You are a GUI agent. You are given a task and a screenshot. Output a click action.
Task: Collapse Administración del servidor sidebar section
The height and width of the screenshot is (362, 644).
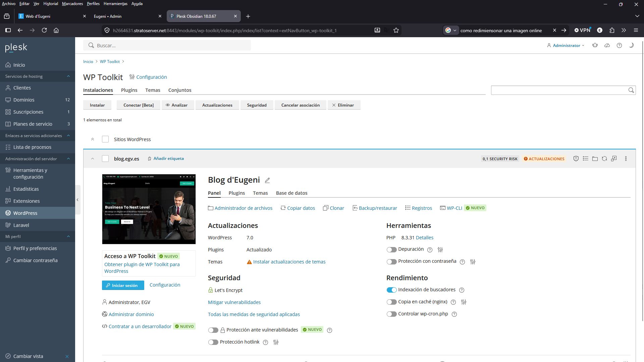[x=68, y=159]
